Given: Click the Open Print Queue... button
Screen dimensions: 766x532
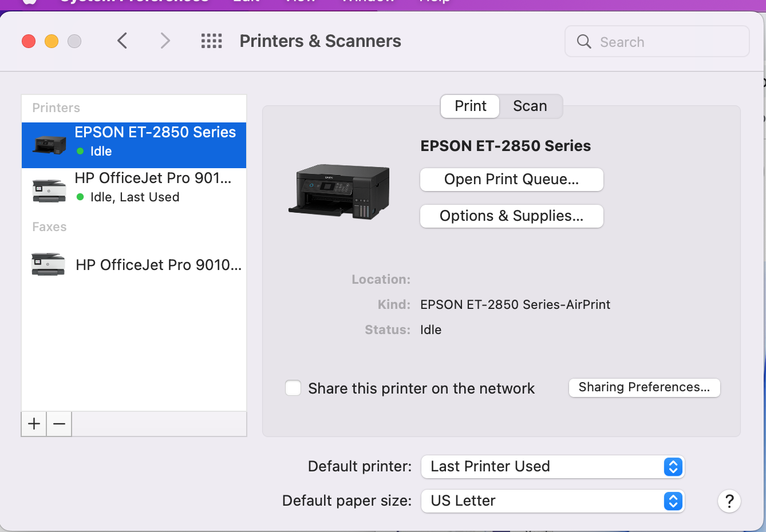Looking at the screenshot, I should (x=512, y=180).
